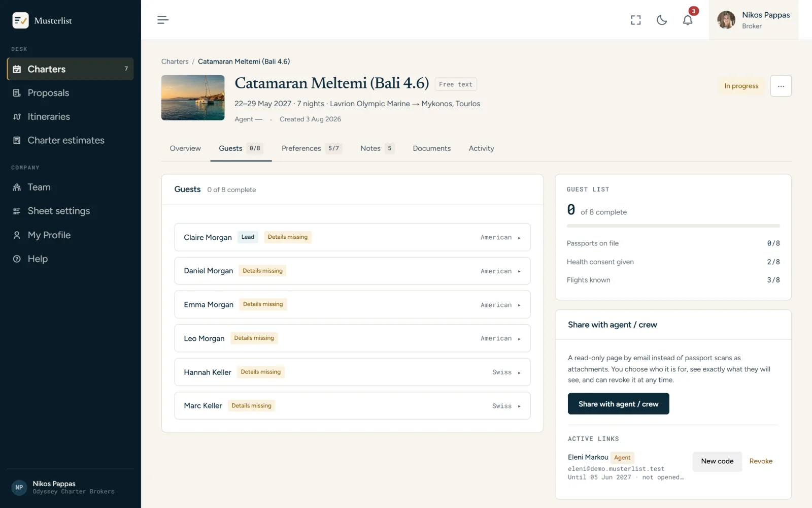Image resolution: width=812 pixels, height=508 pixels.
Task: Generate New code for Eleni Markou
Action: click(717, 461)
